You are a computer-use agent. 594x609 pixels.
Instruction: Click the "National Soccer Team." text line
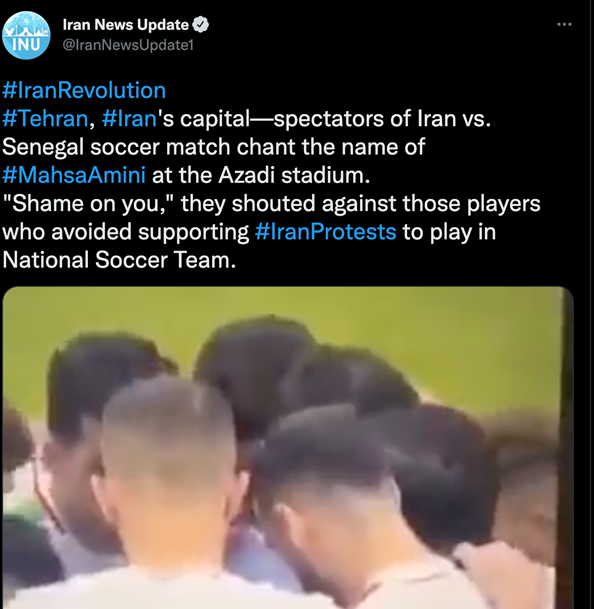(x=119, y=260)
